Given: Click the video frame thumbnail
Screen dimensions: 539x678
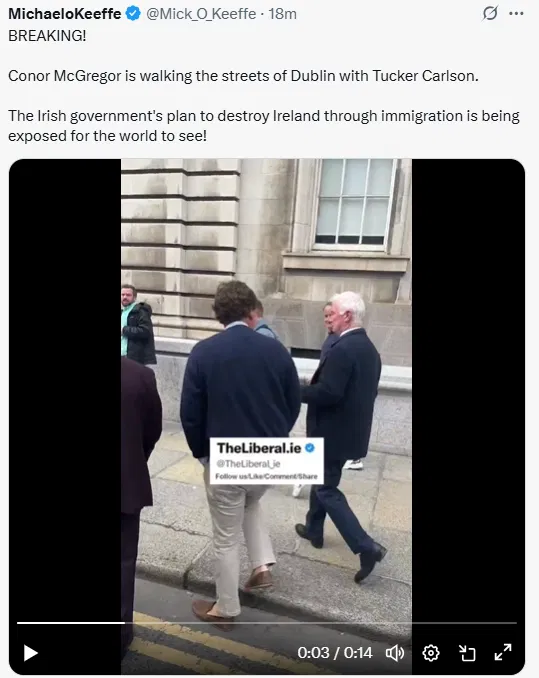Looking at the screenshot, I should coord(266,389).
